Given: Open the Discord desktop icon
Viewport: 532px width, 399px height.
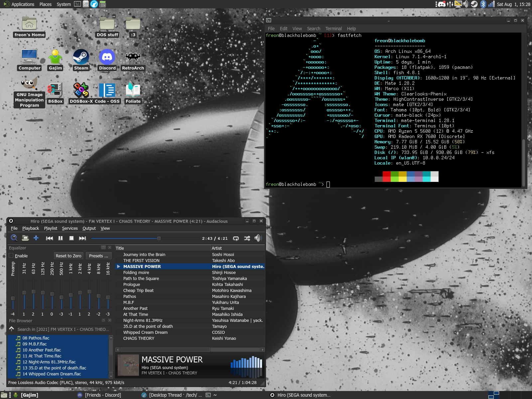Looking at the screenshot, I should [x=107, y=60].
